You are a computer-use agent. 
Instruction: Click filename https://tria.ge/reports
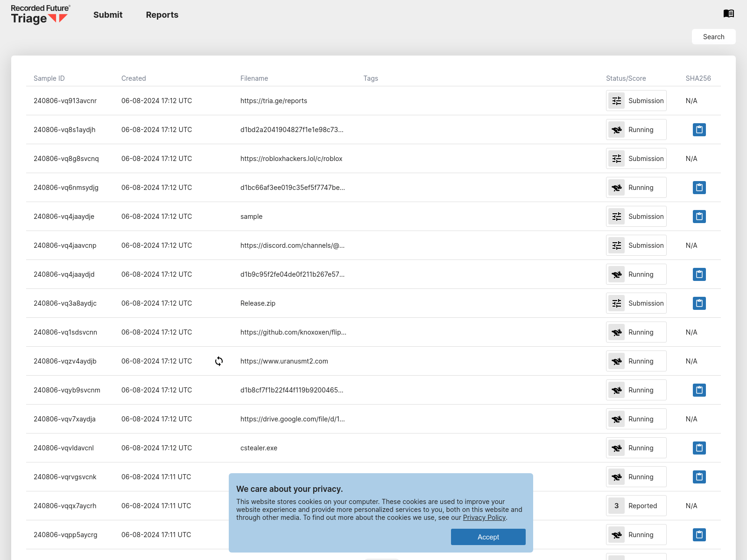click(274, 101)
